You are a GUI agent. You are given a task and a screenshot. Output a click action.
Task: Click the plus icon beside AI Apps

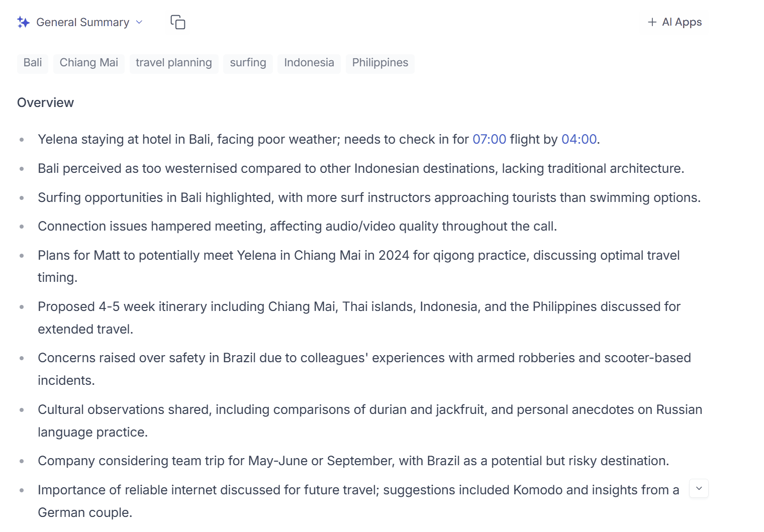click(x=652, y=22)
